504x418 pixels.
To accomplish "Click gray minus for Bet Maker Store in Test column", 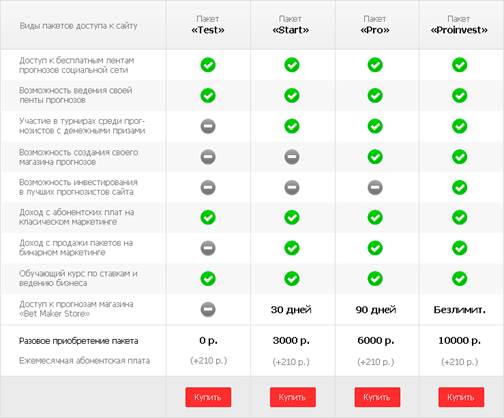I will click(208, 309).
